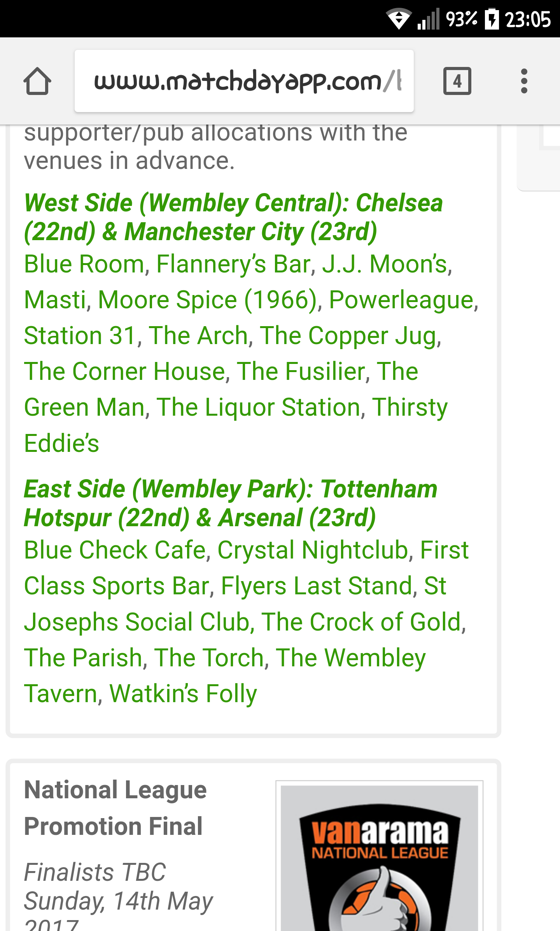Open the West Side Wembley Central heading link
Screen dimensions: 560x931
pos(233,217)
